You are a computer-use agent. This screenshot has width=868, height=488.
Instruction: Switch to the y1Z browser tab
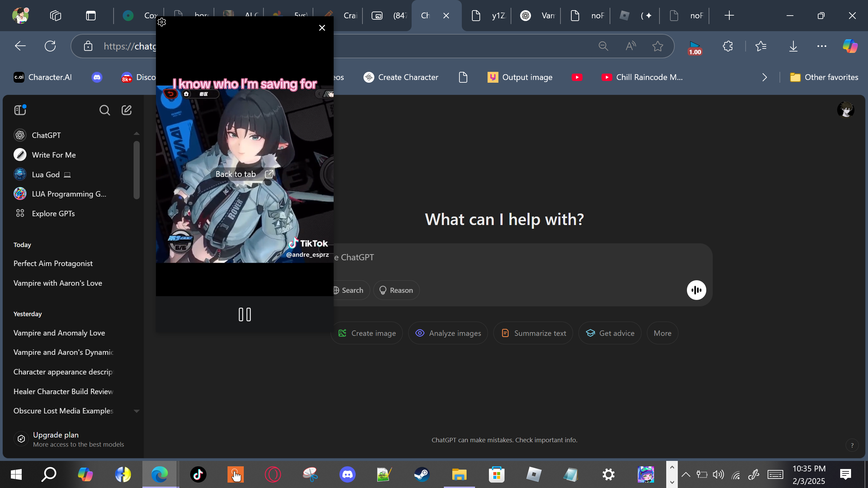(x=487, y=16)
